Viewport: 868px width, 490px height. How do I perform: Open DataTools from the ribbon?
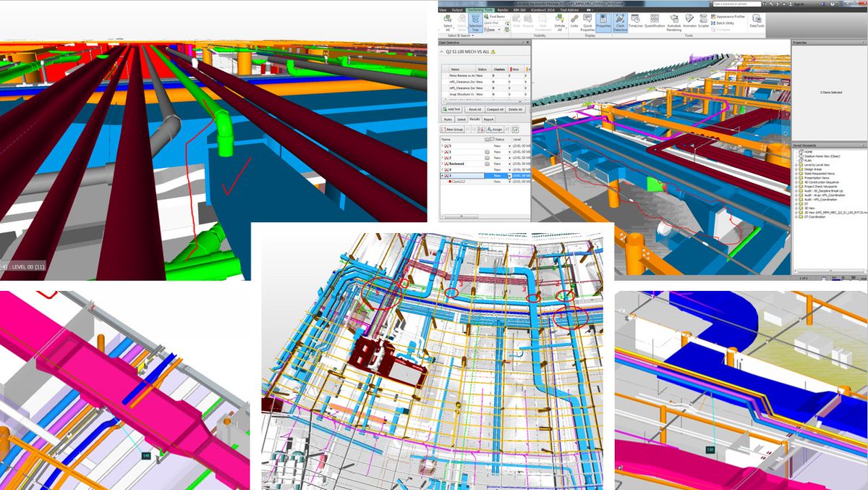[757, 22]
